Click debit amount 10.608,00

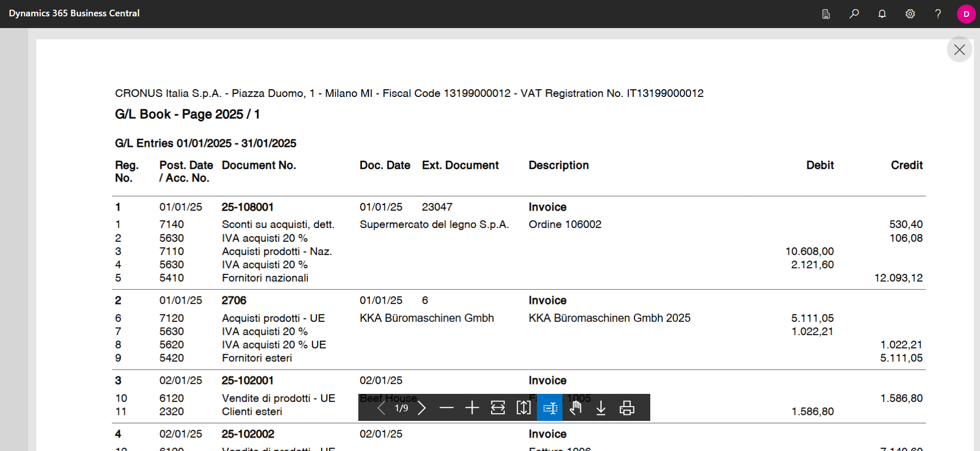810,252
